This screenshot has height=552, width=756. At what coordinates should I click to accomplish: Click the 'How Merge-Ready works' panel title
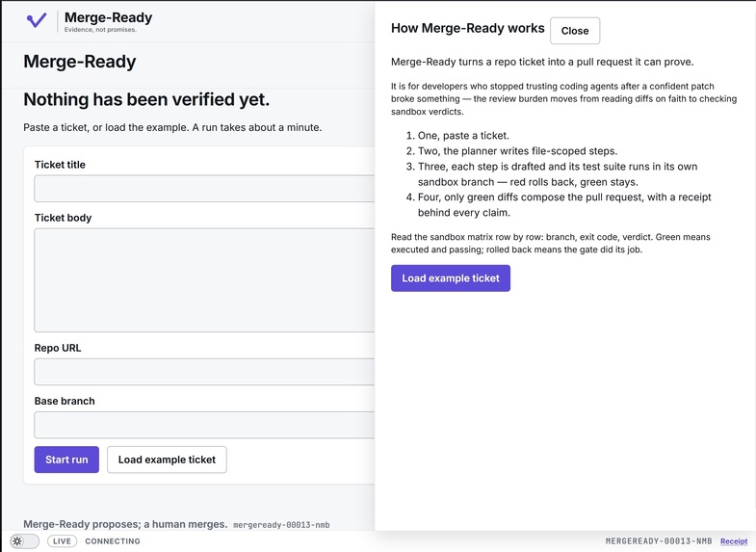(x=468, y=29)
